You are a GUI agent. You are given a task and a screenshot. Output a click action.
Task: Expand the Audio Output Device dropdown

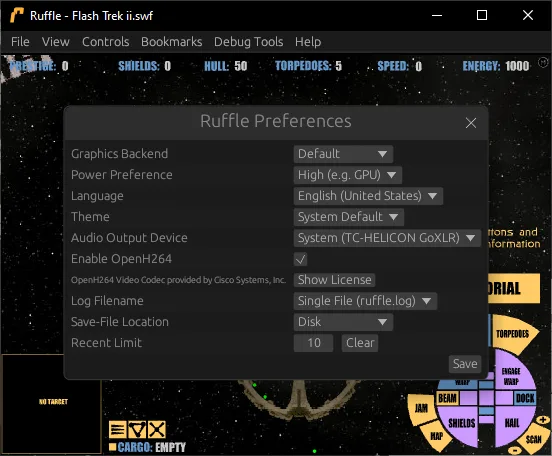(387, 238)
